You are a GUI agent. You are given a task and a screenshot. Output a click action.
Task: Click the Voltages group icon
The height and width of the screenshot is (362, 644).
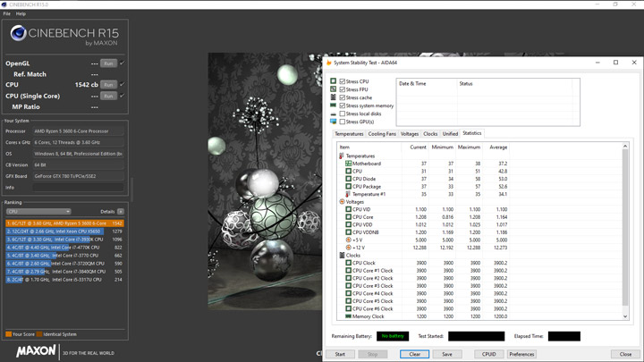pos(342,202)
